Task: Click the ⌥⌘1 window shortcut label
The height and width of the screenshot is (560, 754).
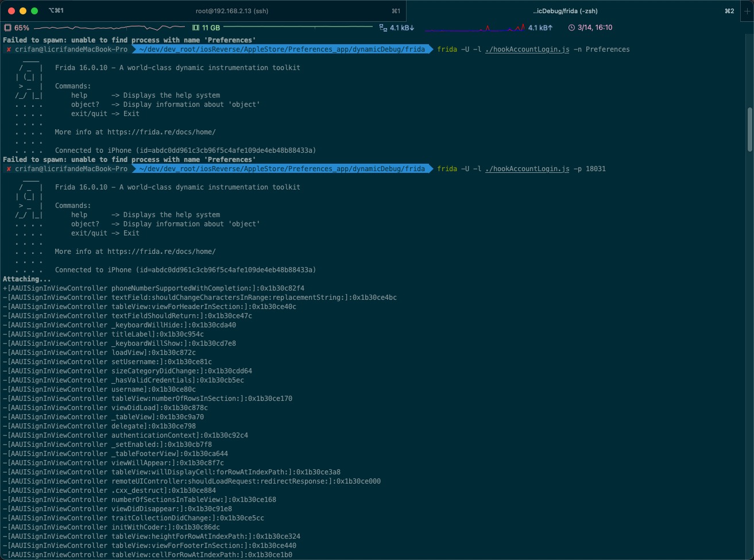Action: (56, 11)
